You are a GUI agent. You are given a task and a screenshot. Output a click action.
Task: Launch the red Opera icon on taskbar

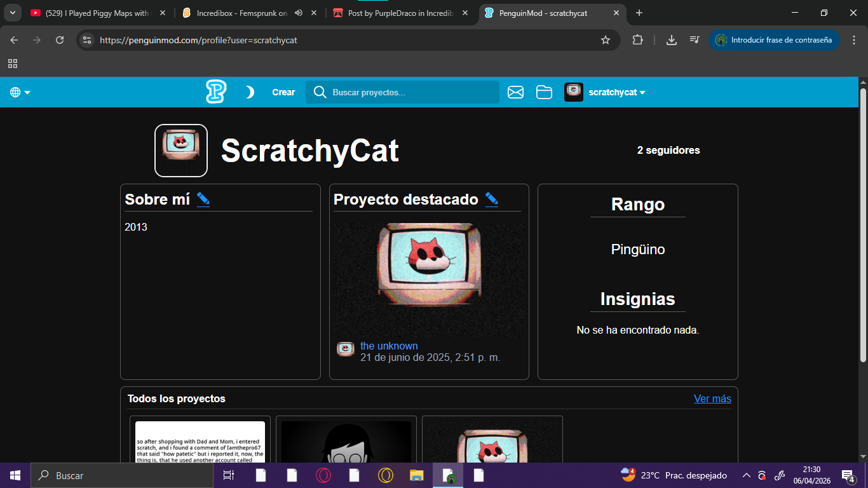click(323, 475)
